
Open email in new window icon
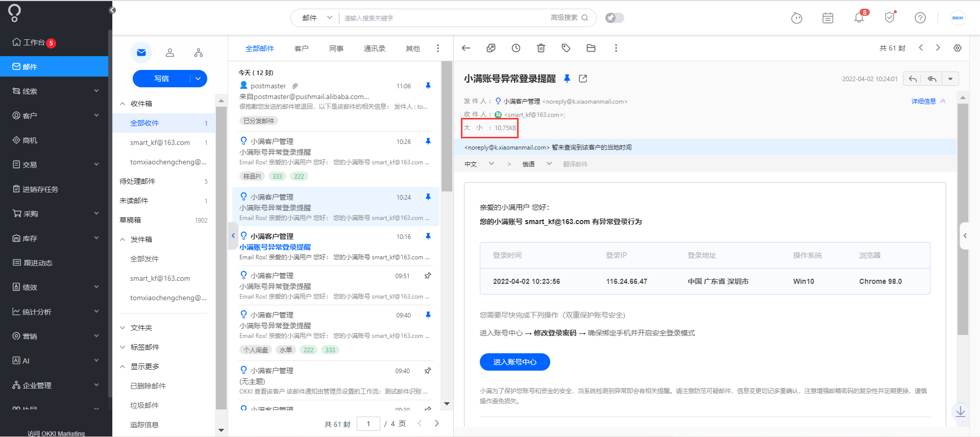[x=583, y=79]
